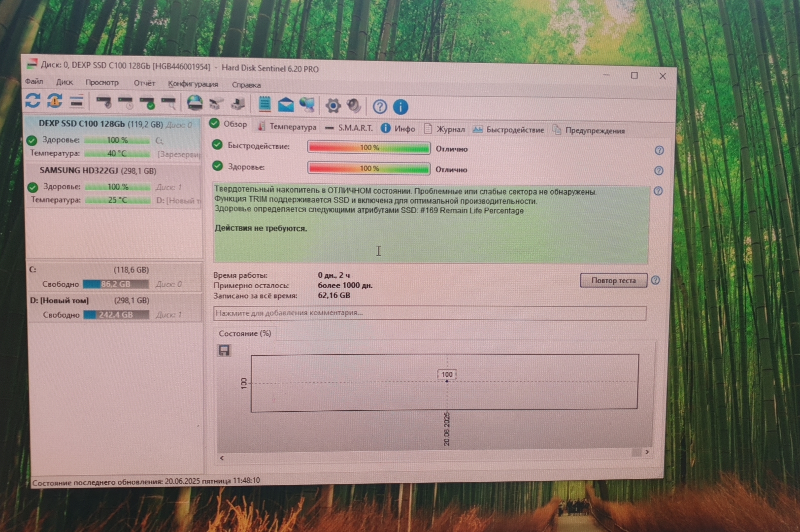
Task: Select the SAMSUNG HD322GJ disk
Action: coord(114,185)
